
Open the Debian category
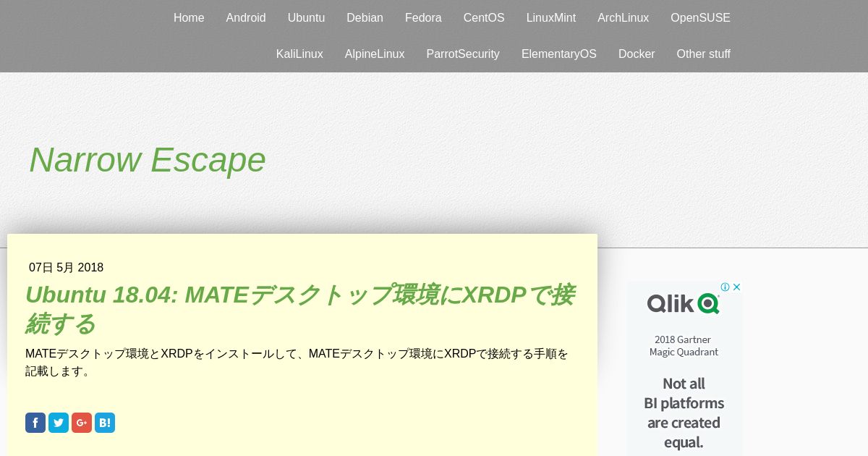tap(365, 18)
